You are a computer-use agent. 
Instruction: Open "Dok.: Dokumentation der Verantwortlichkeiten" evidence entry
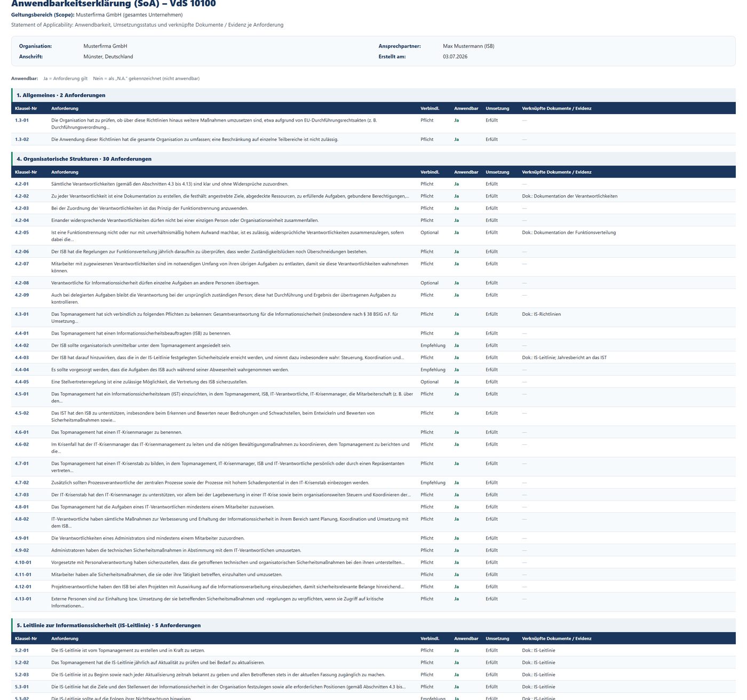(x=569, y=196)
